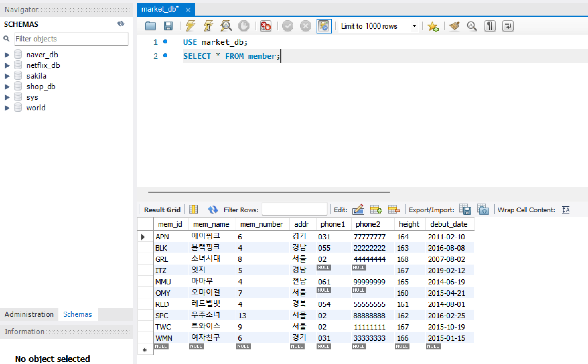This screenshot has height=364, width=588.
Task: Add snippet with star plus icon
Action: point(433,26)
